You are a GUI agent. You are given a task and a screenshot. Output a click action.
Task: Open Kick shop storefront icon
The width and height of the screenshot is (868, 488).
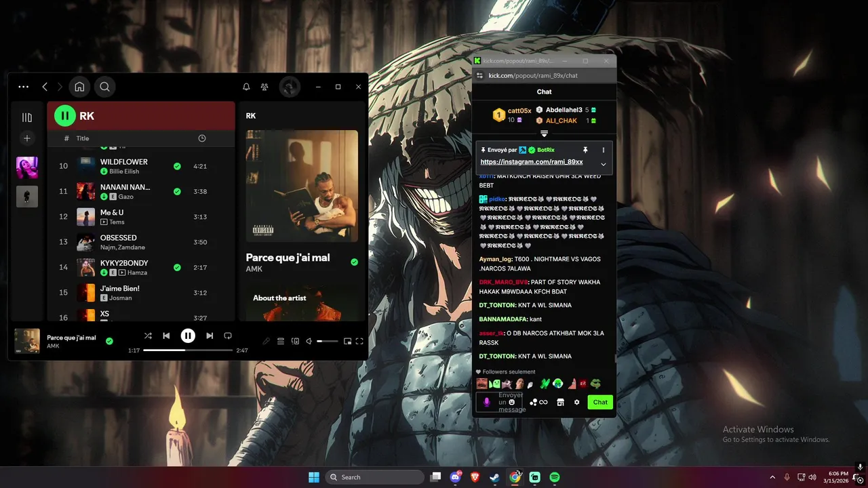coord(560,402)
